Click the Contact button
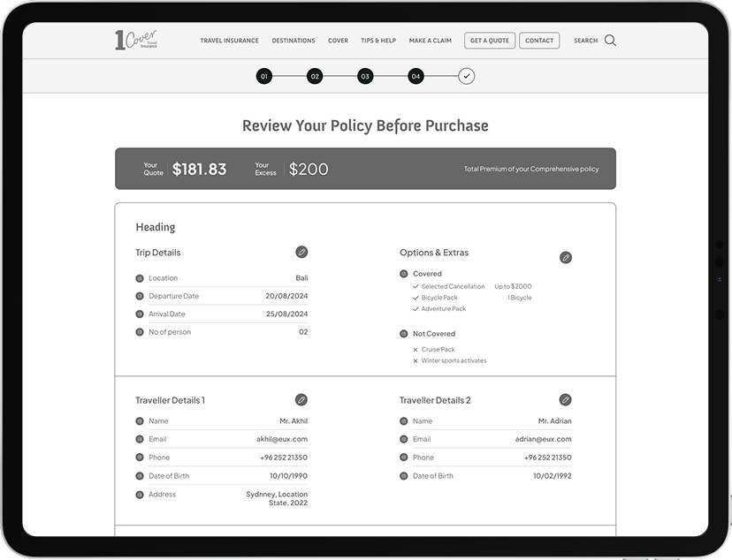 [x=539, y=41]
